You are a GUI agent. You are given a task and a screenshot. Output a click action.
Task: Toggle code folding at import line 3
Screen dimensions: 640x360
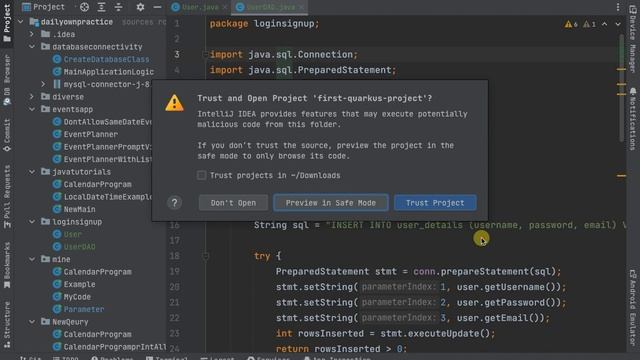click(x=205, y=55)
